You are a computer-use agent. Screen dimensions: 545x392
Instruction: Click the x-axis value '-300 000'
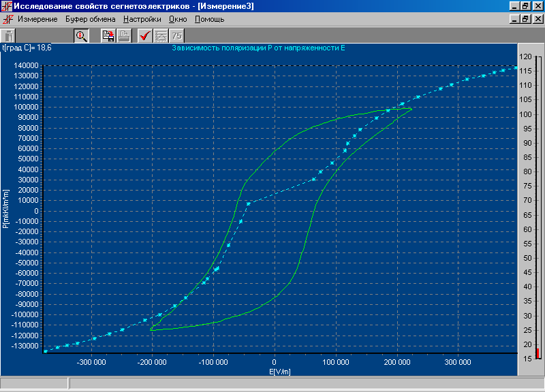point(91,362)
